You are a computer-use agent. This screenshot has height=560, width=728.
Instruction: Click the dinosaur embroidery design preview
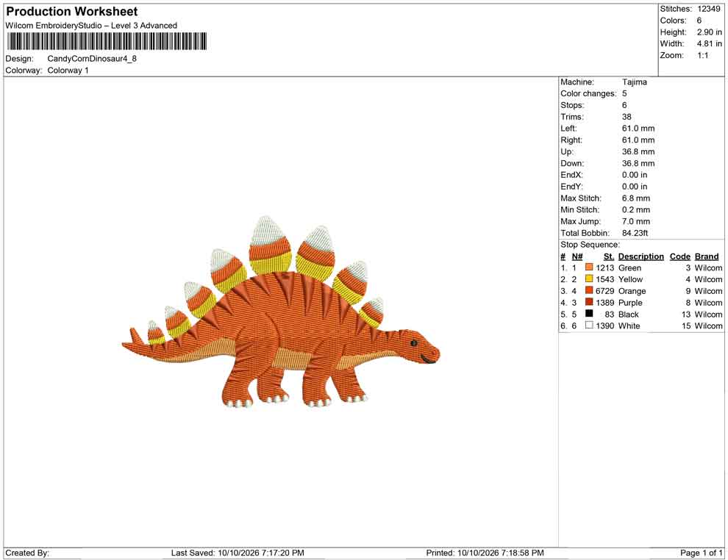[x=280, y=312]
